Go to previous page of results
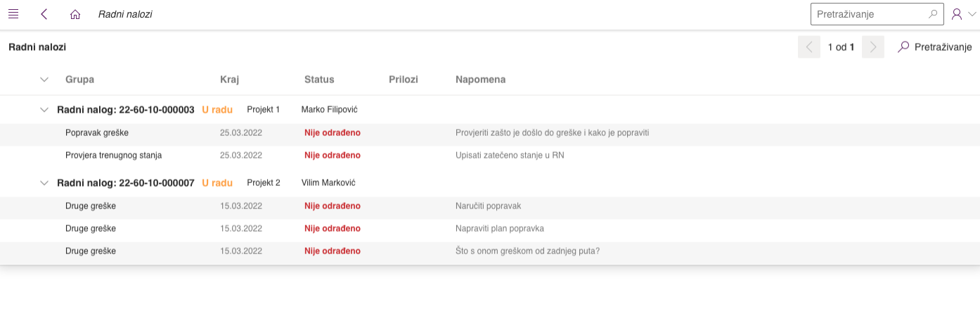 pyautogui.click(x=809, y=47)
